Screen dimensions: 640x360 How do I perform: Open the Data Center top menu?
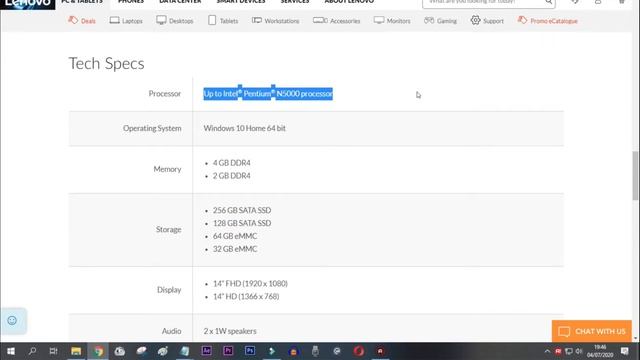click(180, 2)
